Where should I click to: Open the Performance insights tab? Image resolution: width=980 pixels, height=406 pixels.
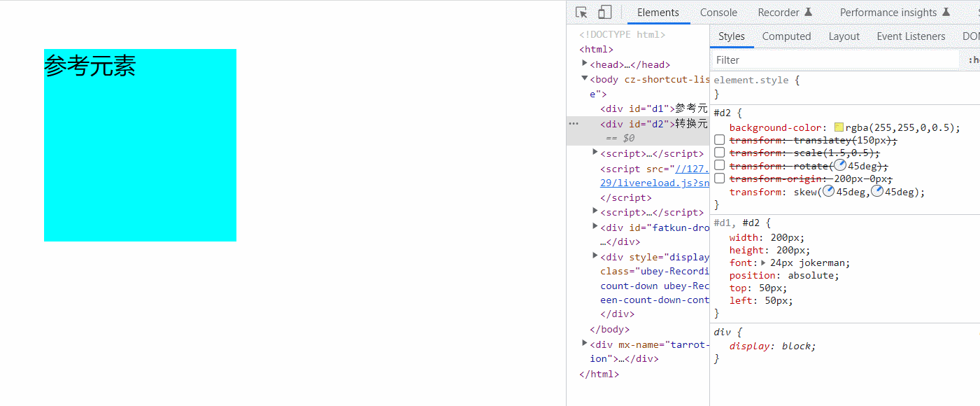click(895, 13)
